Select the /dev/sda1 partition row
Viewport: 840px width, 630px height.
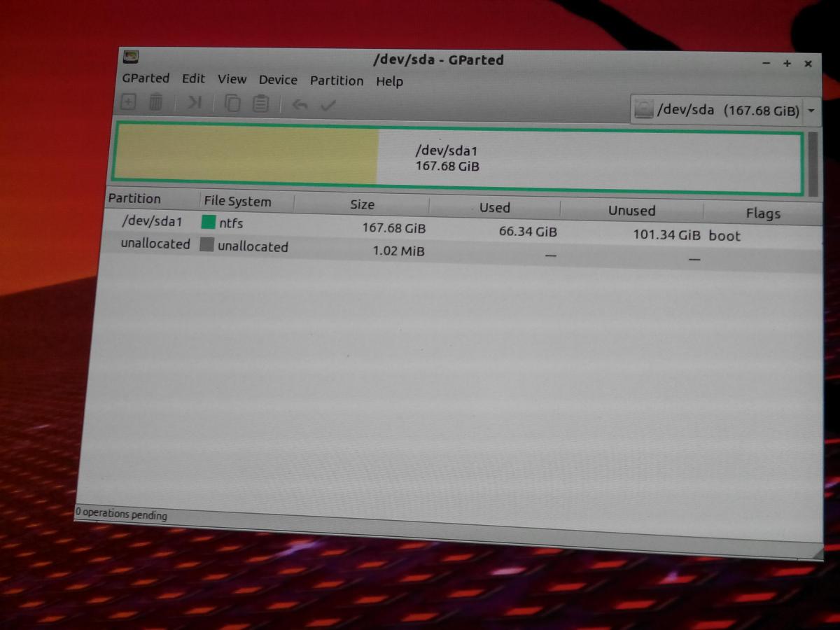[x=463, y=229]
